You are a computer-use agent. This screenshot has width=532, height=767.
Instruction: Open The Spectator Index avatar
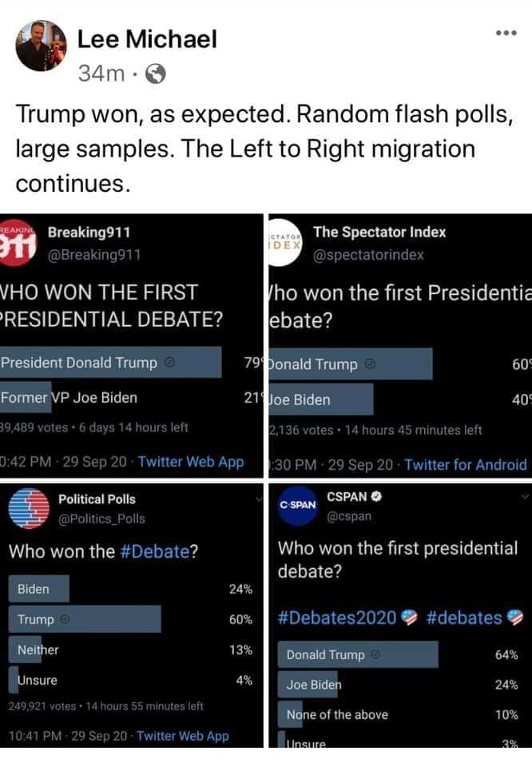click(285, 243)
